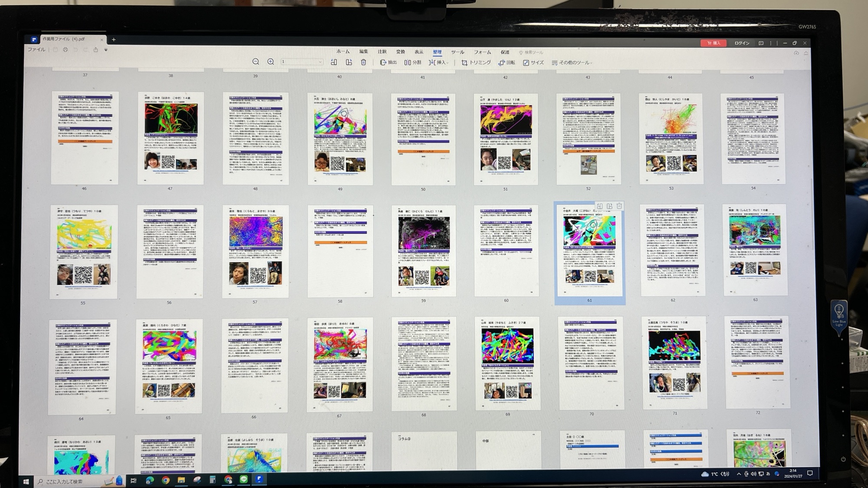
Task: Click the zoom in magnifier icon
Action: [270, 62]
